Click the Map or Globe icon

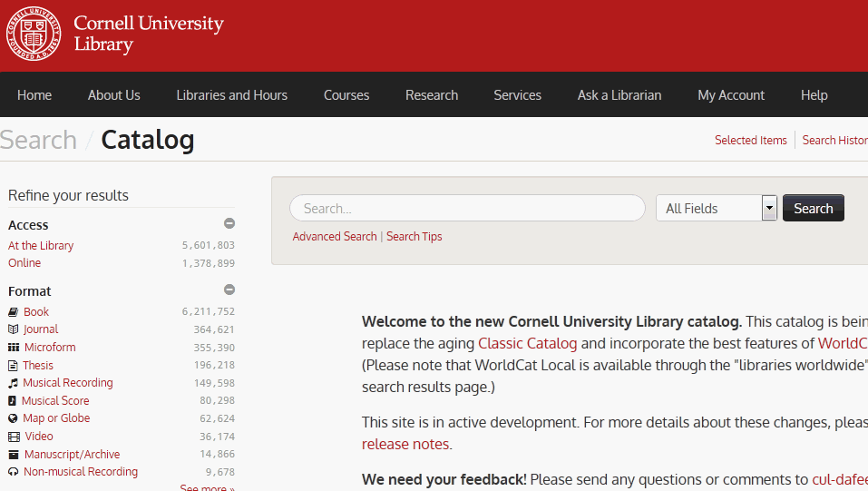click(x=13, y=418)
